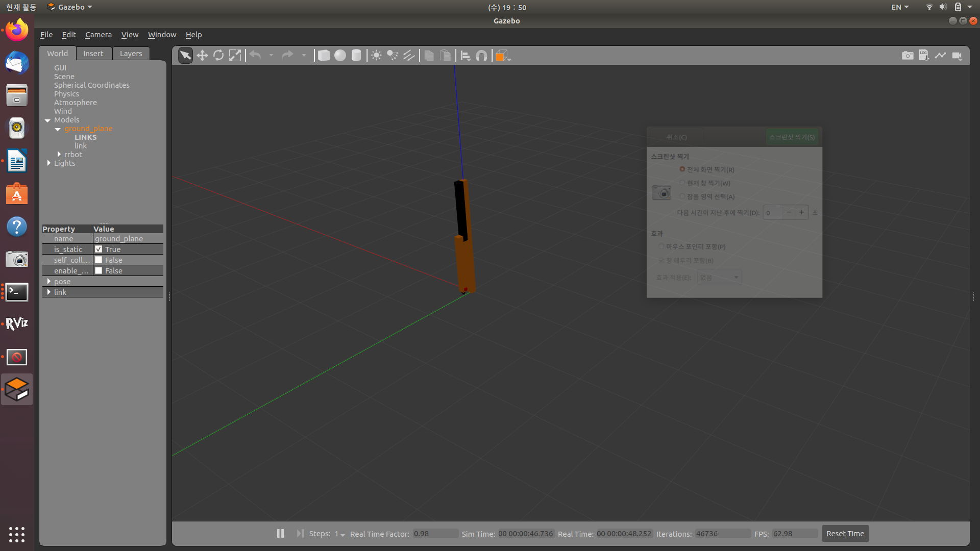The width and height of the screenshot is (980, 551).
Task: Select the rotate mode tool
Action: click(218, 56)
